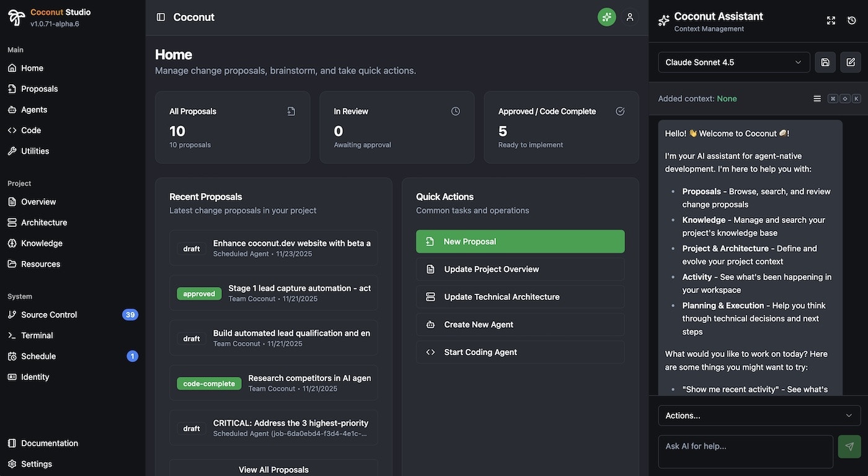Image resolution: width=868 pixels, height=476 pixels.
Task: Click Start Coding Agent button
Action: [x=520, y=352]
